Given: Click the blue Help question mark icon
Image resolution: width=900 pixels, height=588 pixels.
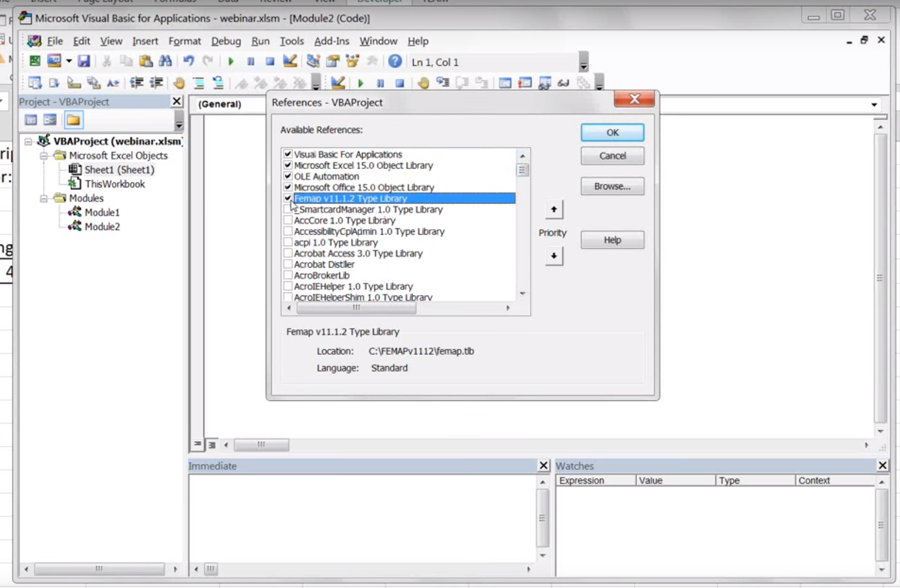Looking at the screenshot, I should 395,61.
